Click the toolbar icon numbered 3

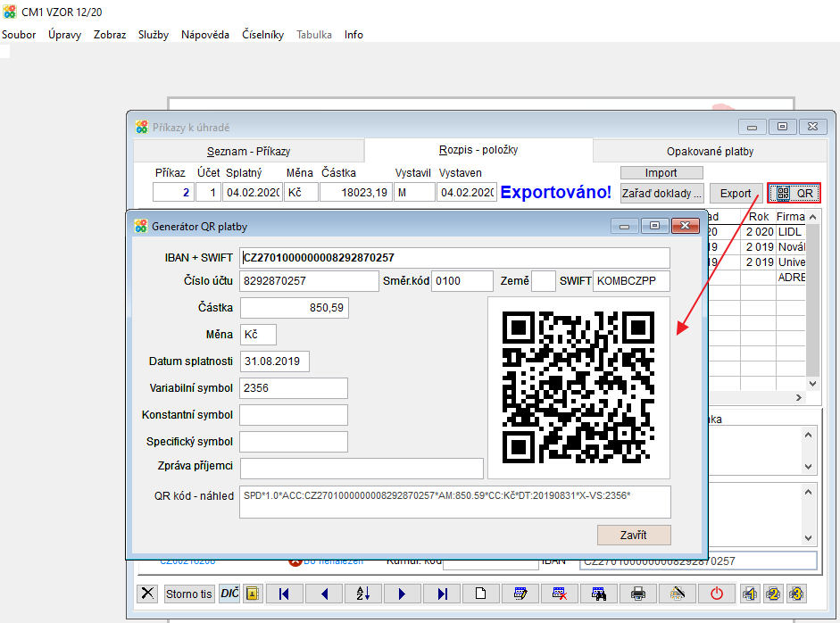[x=796, y=594]
